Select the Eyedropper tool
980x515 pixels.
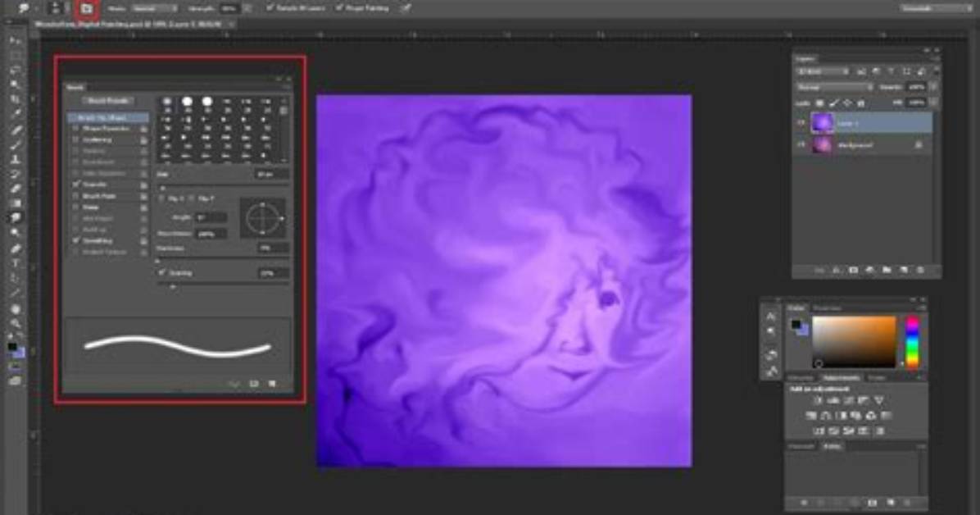[15, 114]
